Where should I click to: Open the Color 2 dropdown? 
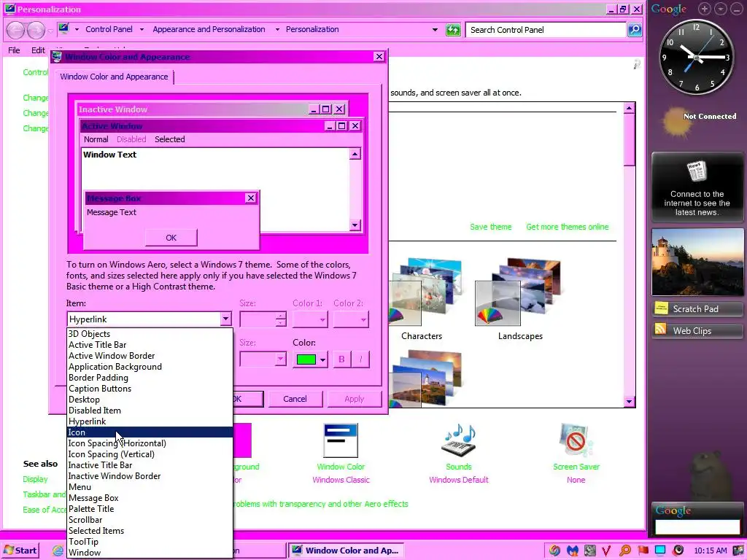351,319
